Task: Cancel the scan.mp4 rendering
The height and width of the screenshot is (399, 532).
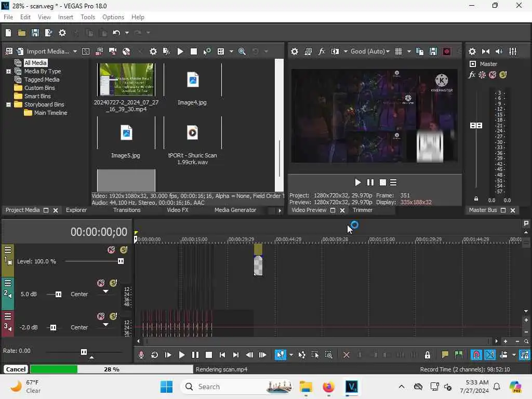Action: (x=16, y=369)
